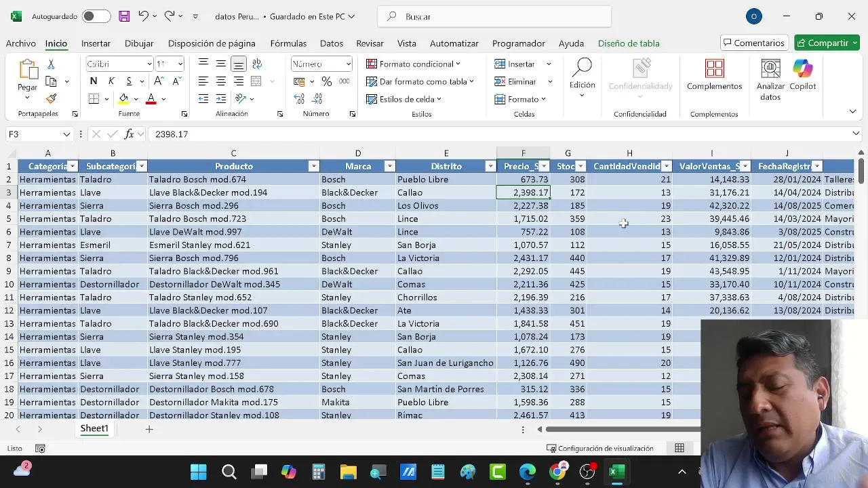
Task: Open the Producto column filter dropdown
Action: click(x=313, y=166)
